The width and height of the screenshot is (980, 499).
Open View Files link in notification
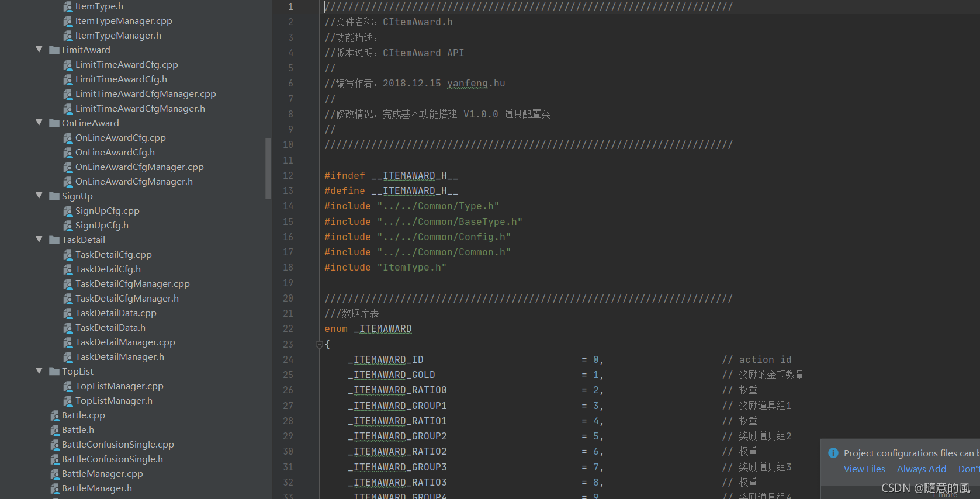[864, 469]
